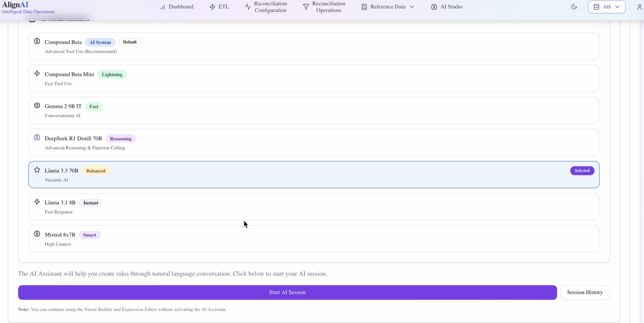The width and height of the screenshot is (644, 323).
Task: Click the brain icon on DeepSeek R1 card
Action: (37, 137)
